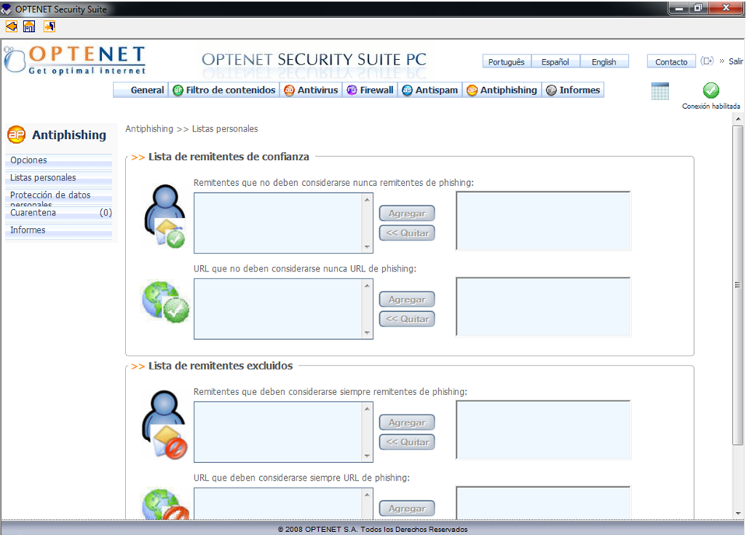Click the calendar grid icon
This screenshot has height=560, width=747.
(660, 91)
